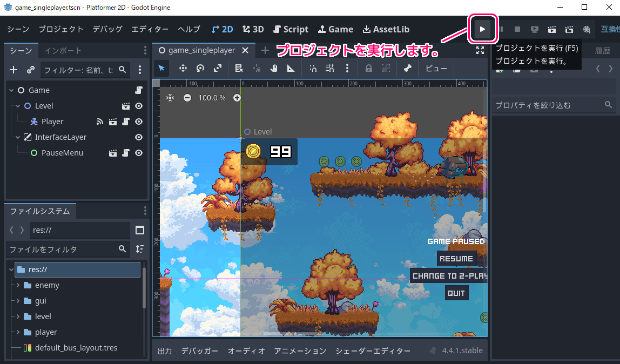The height and width of the screenshot is (364, 620).
Task: Show Player node signals
Action: 99,122
